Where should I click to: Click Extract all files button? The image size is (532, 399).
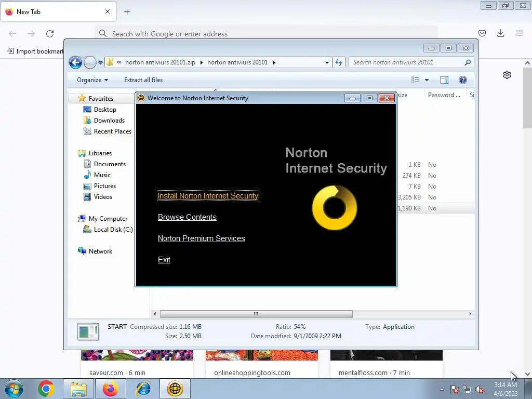tap(143, 80)
